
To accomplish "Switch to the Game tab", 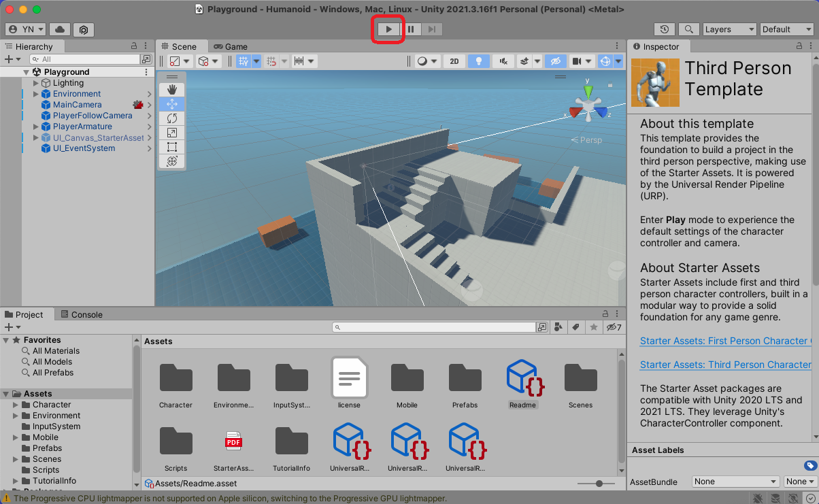I will 231,46.
